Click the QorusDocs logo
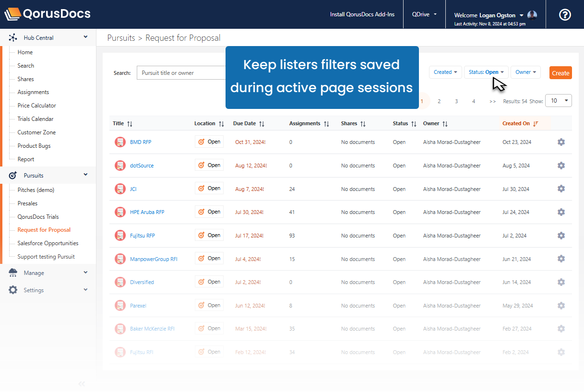 [47, 14]
